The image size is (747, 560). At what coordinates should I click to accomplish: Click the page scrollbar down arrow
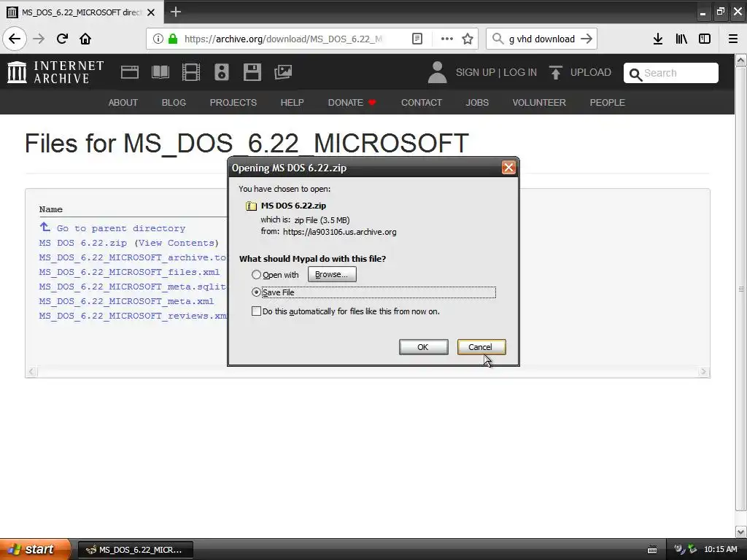(x=741, y=532)
